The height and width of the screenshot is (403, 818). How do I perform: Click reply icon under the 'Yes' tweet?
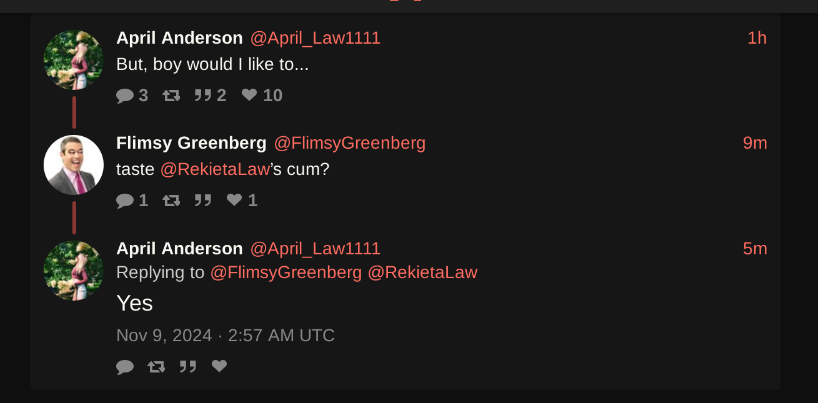[125, 367]
